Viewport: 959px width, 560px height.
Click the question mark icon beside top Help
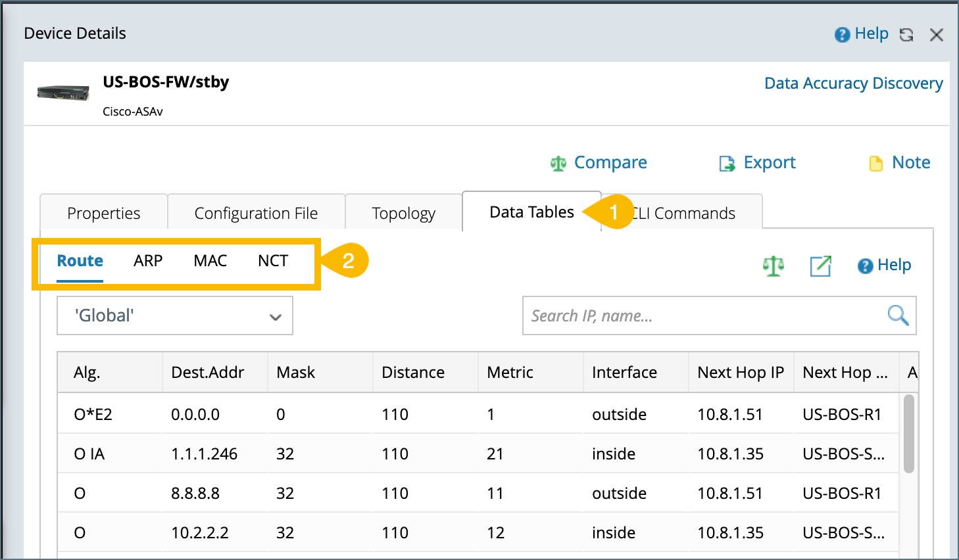[x=842, y=35]
